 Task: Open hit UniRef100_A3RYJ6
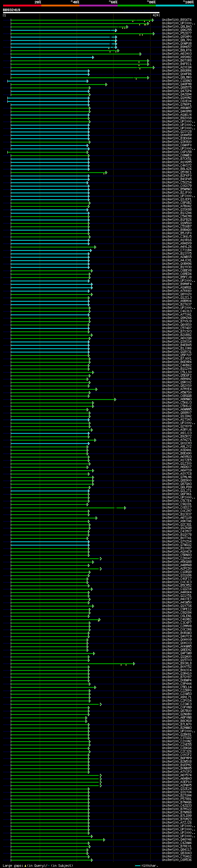(177, 430)
